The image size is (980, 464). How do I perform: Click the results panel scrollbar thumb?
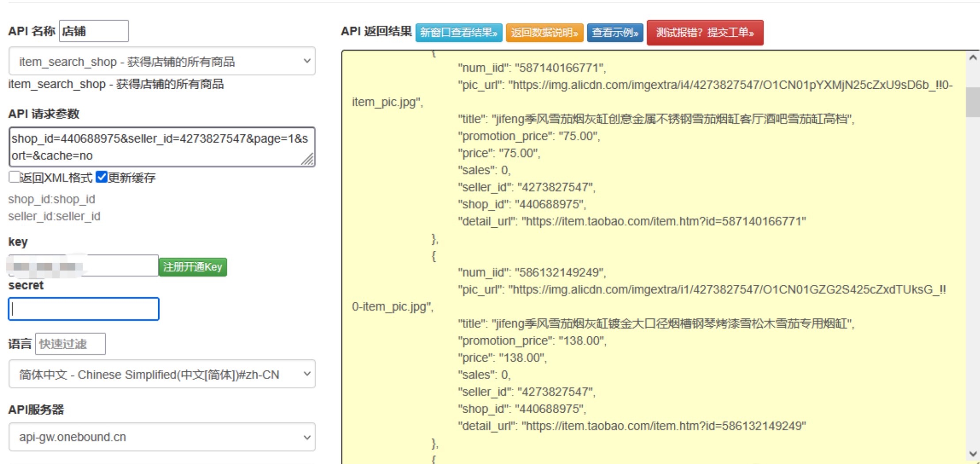[x=972, y=102]
